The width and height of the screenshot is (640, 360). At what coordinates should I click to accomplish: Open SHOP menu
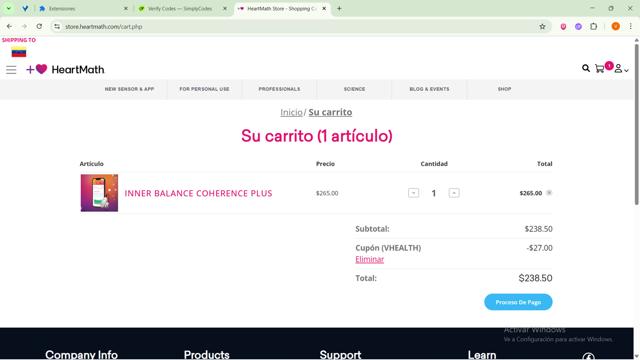[504, 89]
